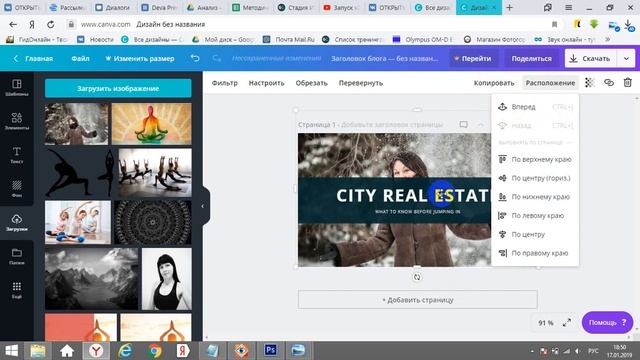The width and height of the screenshot is (640, 360).
Task: Click + Добавить страницу button
Action: point(418,300)
